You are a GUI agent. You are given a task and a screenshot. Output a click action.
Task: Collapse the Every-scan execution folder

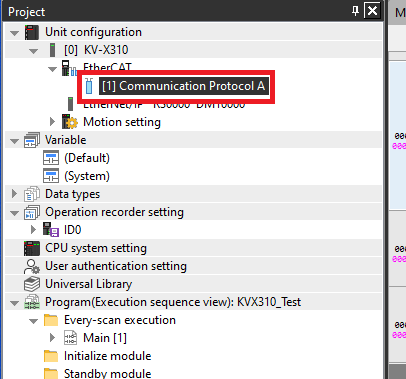point(33,321)
